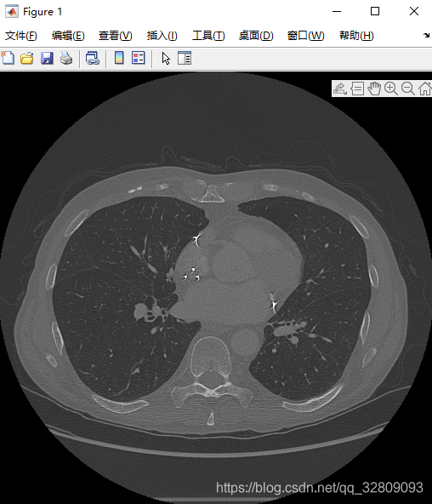
Task: Activate the Zoom Out magnifier
Action: (408, 89)
